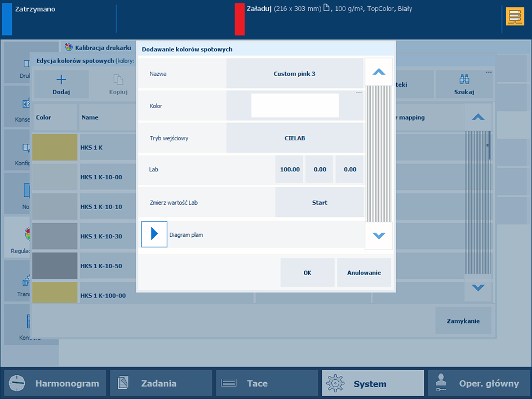
Task: Click the Zamykanie close button
Action: tap(463, 321)
